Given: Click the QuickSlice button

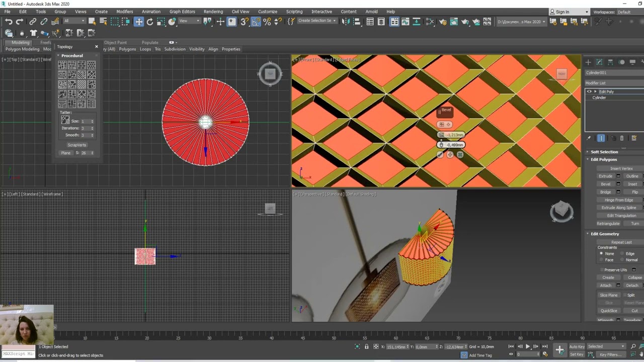Looking at the screenshot, I should [x=609, y=311].
